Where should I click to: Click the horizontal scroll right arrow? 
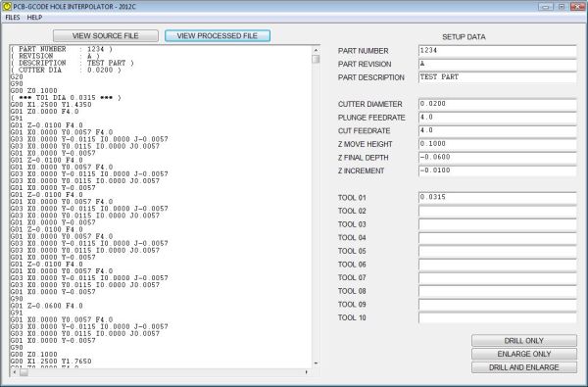[x=307, y=372]
